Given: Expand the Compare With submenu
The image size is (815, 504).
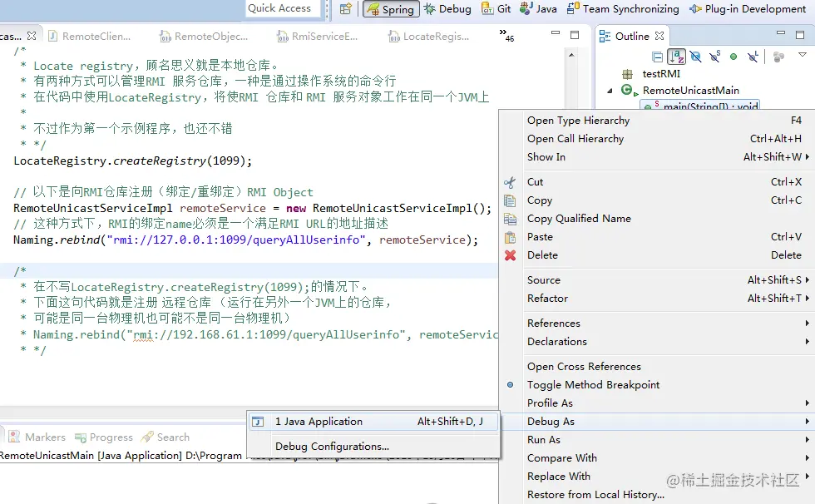Looking at the screenshot, I should coord(656,457).
